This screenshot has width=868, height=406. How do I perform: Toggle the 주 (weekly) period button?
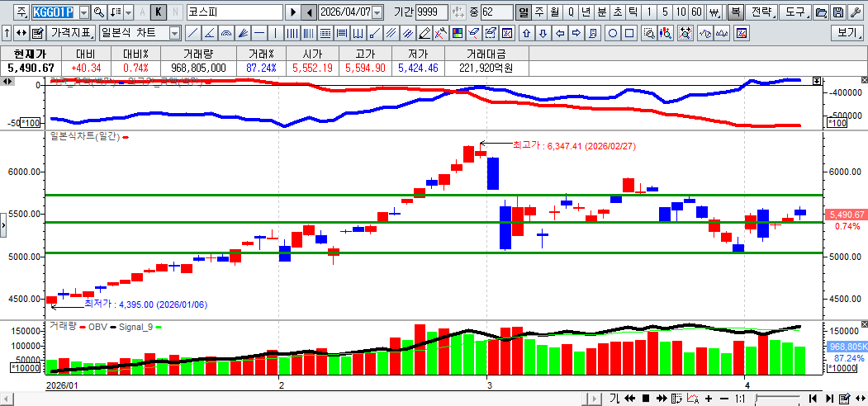pyautogui.click(x=539, y=12)
